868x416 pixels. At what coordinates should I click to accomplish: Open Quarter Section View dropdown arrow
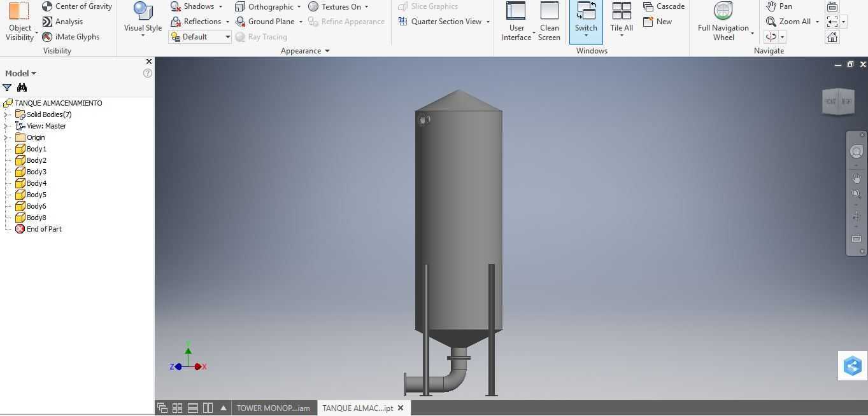tap(488, 22)
